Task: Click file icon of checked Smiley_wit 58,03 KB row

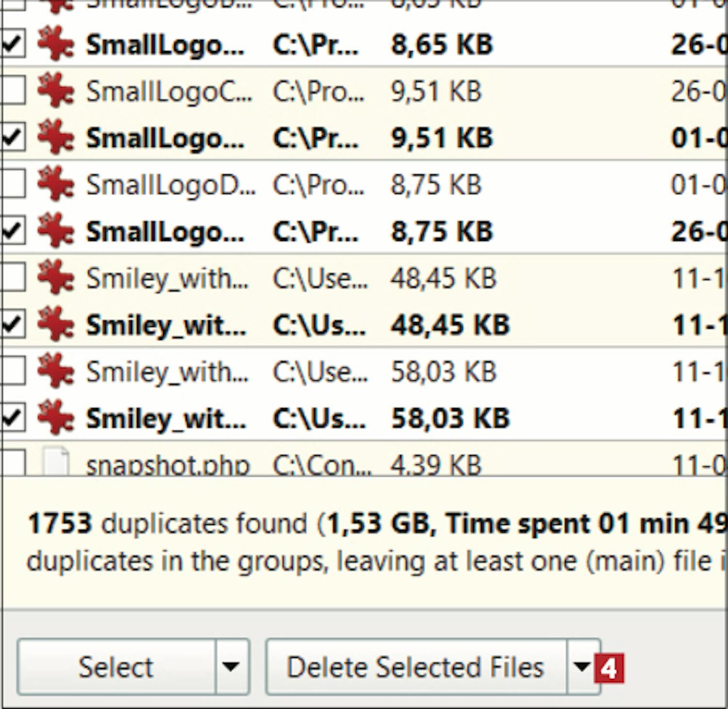Action: tap(55, 417)
